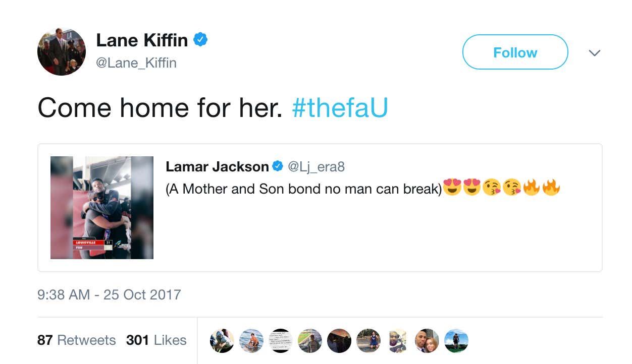Open the #thefaU hashtag

pos(340,107)
